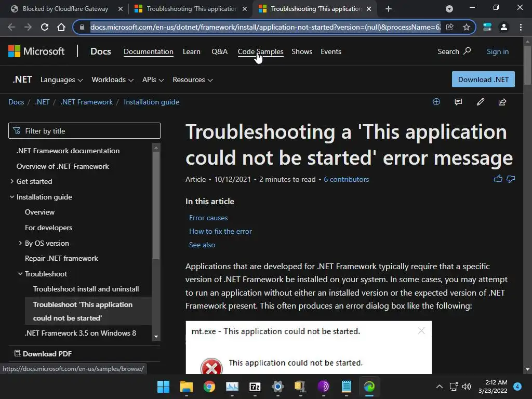The image size is (532, 399).
Task: Click the share page icon in address bar
Action: [449, 27]
